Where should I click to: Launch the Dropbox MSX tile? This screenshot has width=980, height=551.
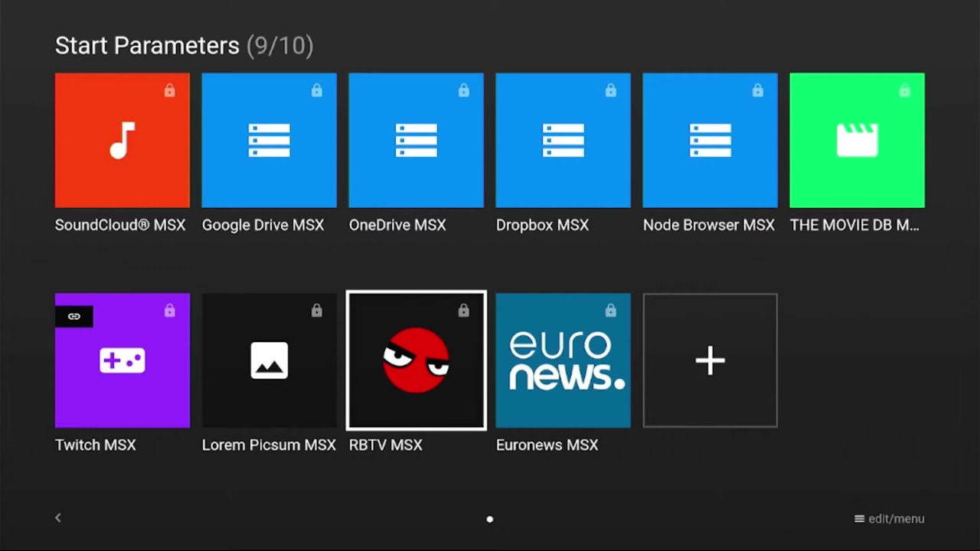tap(563, 140)
